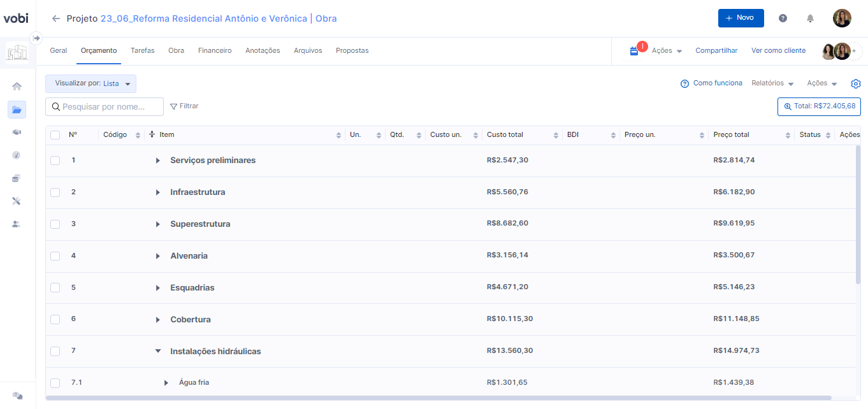868x409 pixels.
Task: Expand the Água fria subgroup
Action: click(166, 383)
